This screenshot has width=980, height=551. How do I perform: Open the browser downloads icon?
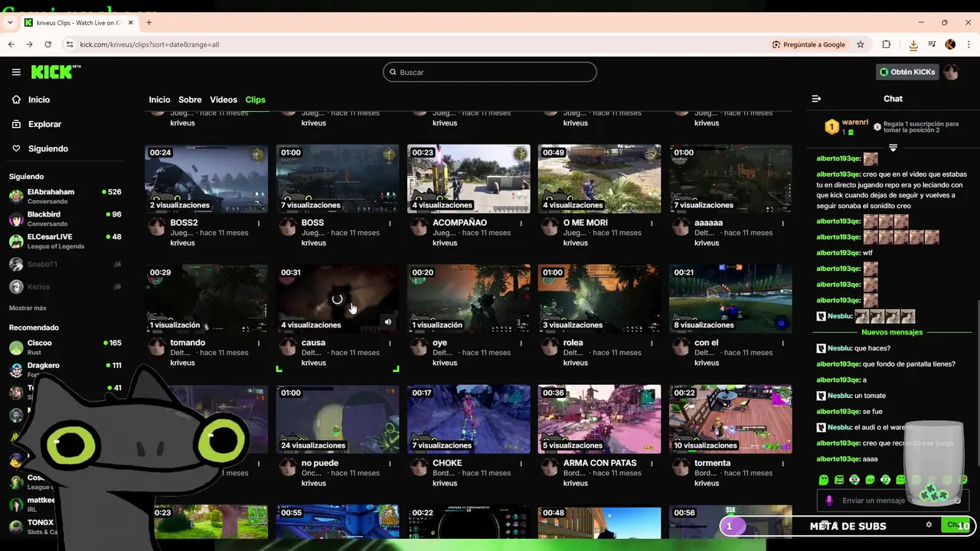[x=913, y=44]
